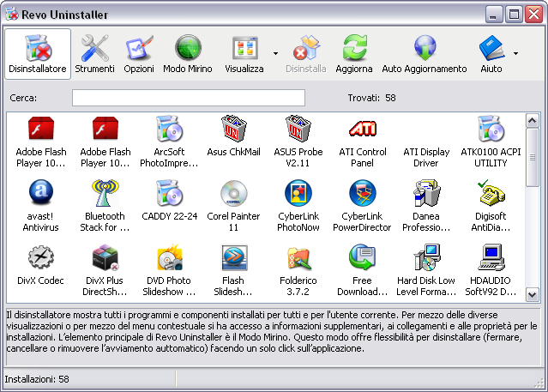548x392 pixels.
Task: Select DivX Codec gear icon
Action: coord(41,257)
